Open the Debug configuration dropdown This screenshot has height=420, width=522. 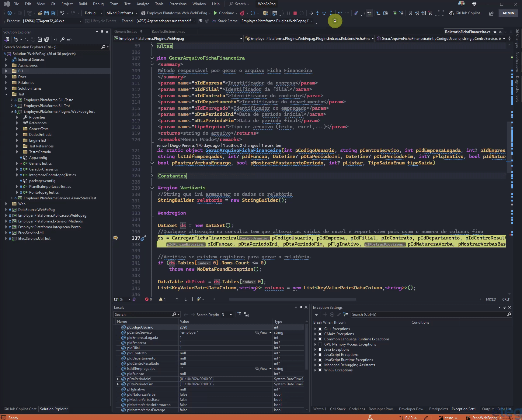pos(92,13)
